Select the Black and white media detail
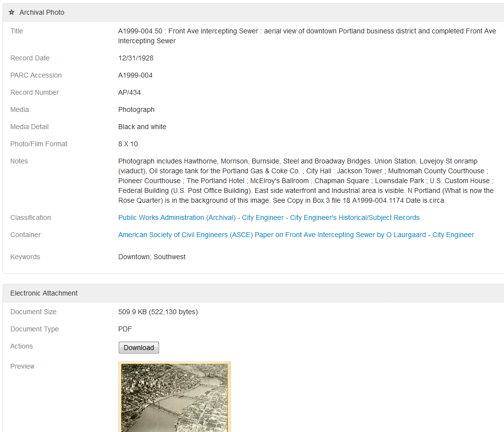Screen dimensions: 504x432 [142, 127]
